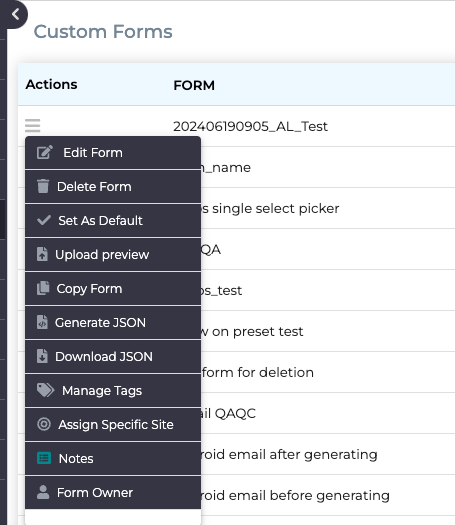
Task: Choose Edit Form from the menu
Action: [x=113, y=153]
